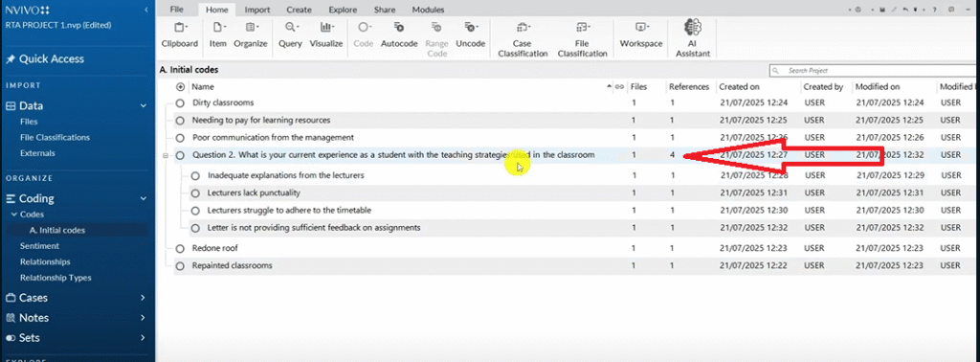Select the Needing to pay for learning resources code
The height and width of the screenshot is (362, 980).
(x=261, y=120)
